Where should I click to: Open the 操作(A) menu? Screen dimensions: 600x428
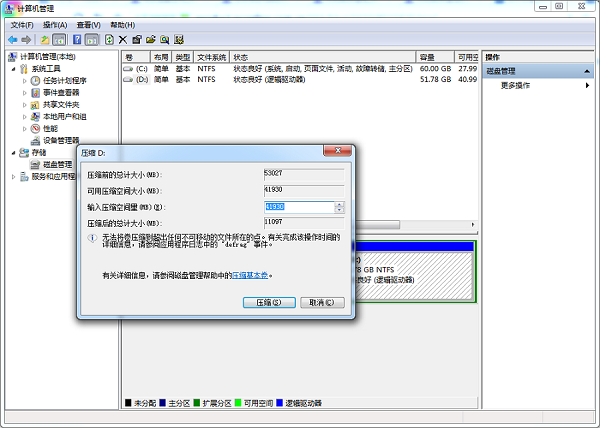[55, 24]
